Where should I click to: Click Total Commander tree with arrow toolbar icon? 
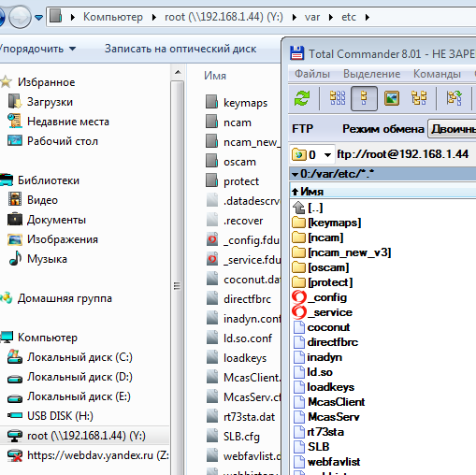click(x=454, y=98)
